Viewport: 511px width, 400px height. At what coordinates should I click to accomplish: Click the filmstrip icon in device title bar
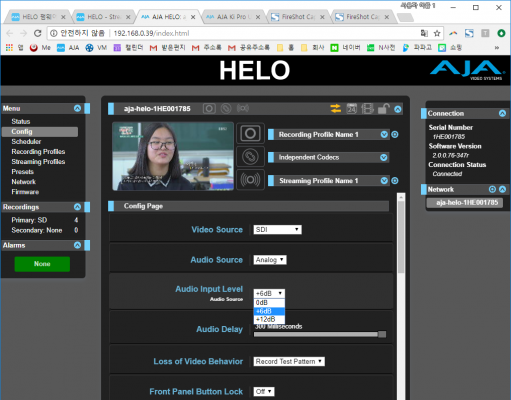(x=367, y=109)
